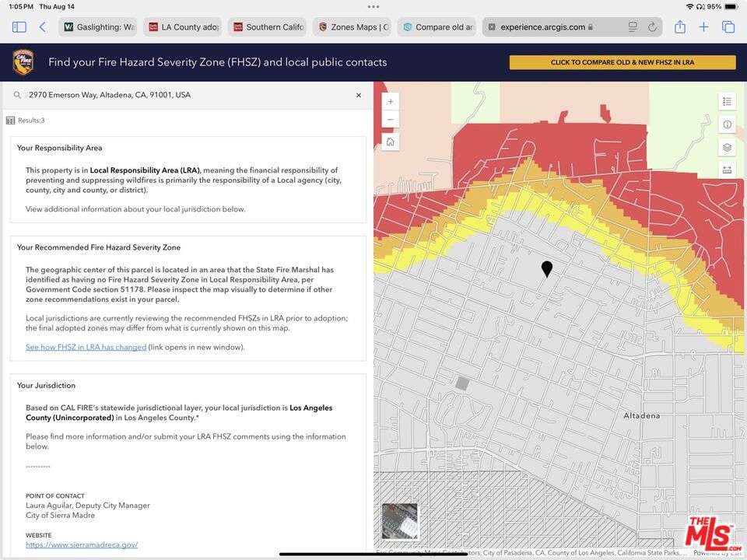Click the address search input field
747x560 pixels.
187,95
